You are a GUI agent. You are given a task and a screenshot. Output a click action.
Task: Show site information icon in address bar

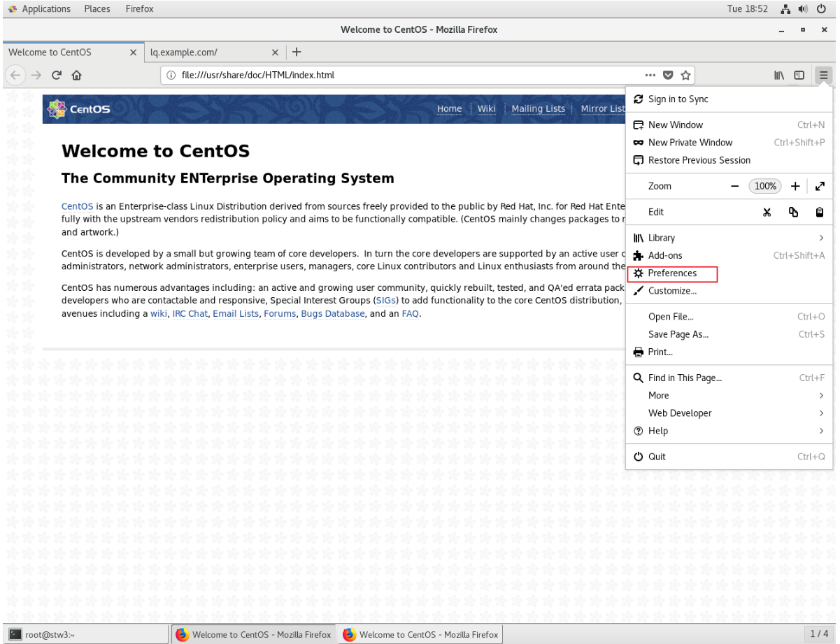click(171, 75)
